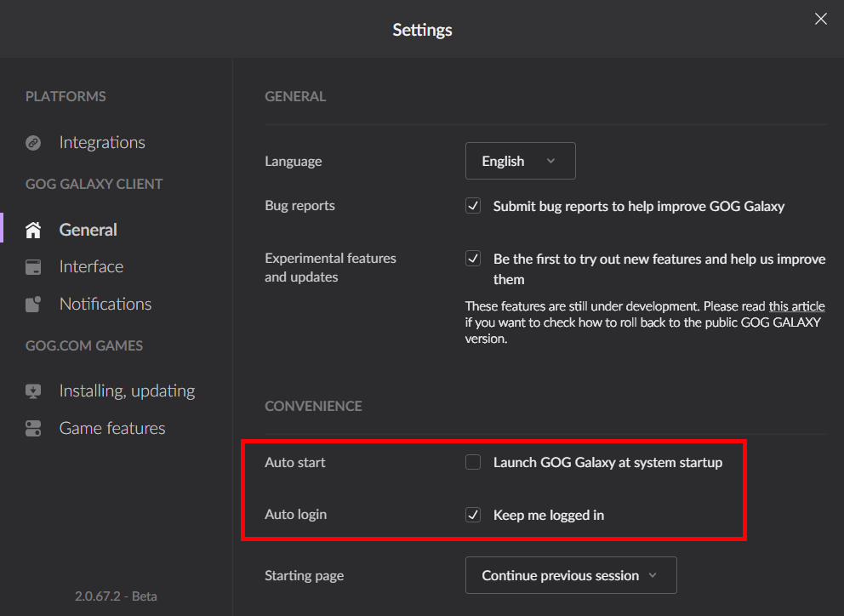Click the 'Language' setting label
The width and height of the screenshot is (844, 616).
(x=294, y=161)
